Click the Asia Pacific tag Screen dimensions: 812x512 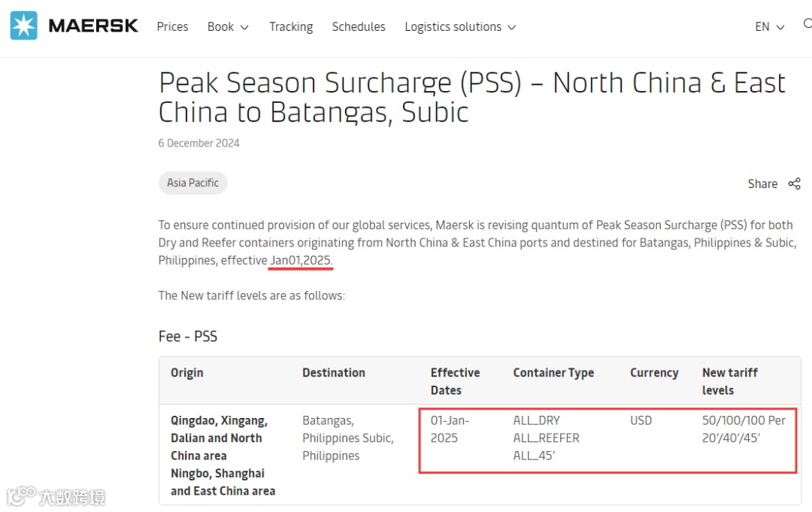pos(192,183)
